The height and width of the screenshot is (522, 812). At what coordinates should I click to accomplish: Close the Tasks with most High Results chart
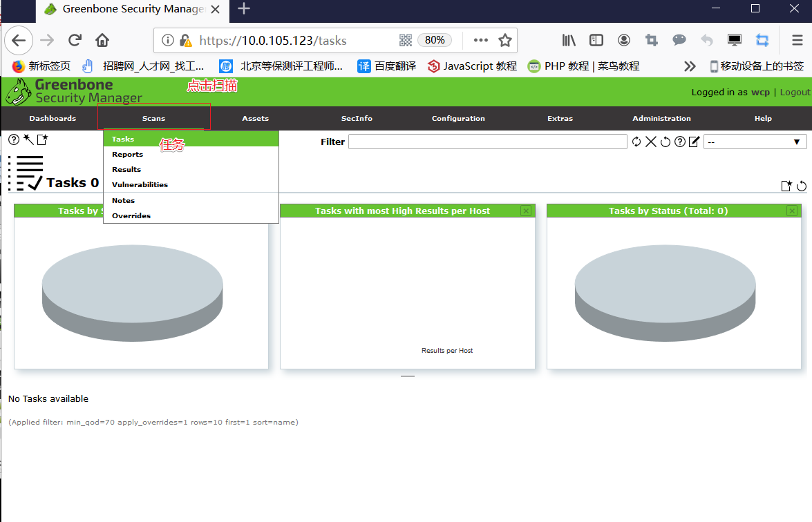click(x=526, y=211)
